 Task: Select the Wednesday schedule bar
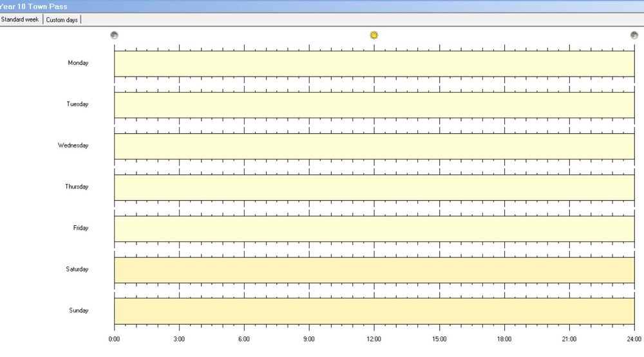point(374,146)
